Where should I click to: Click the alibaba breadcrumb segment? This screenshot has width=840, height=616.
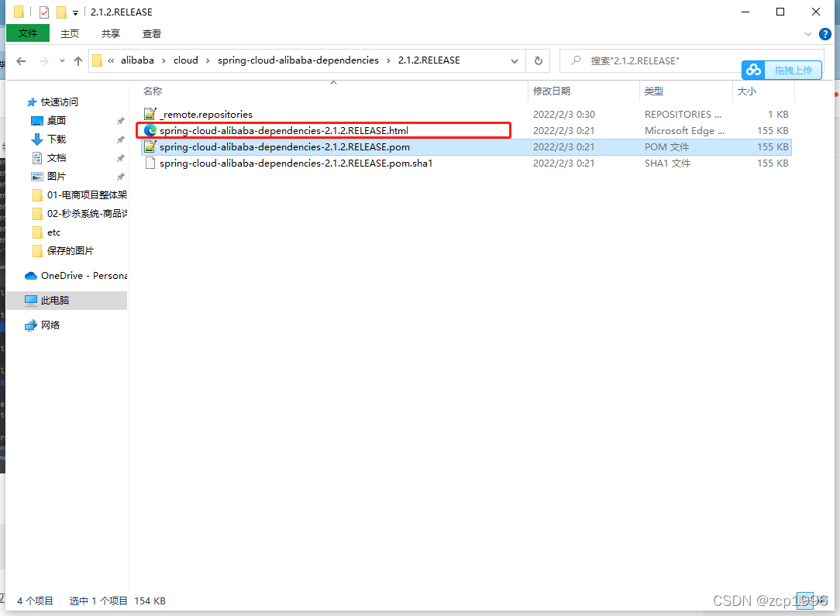coord(137,60)
